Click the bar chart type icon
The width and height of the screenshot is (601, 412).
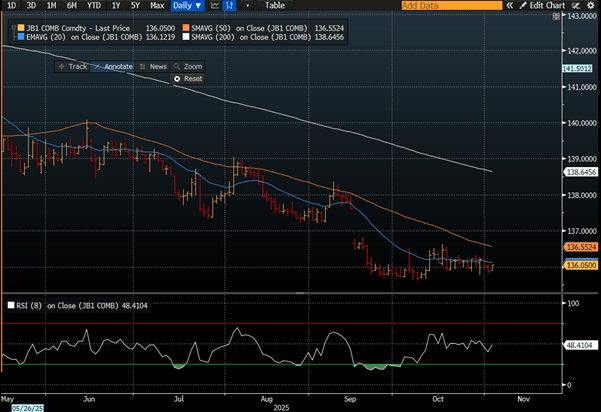(x=230, y=6)
